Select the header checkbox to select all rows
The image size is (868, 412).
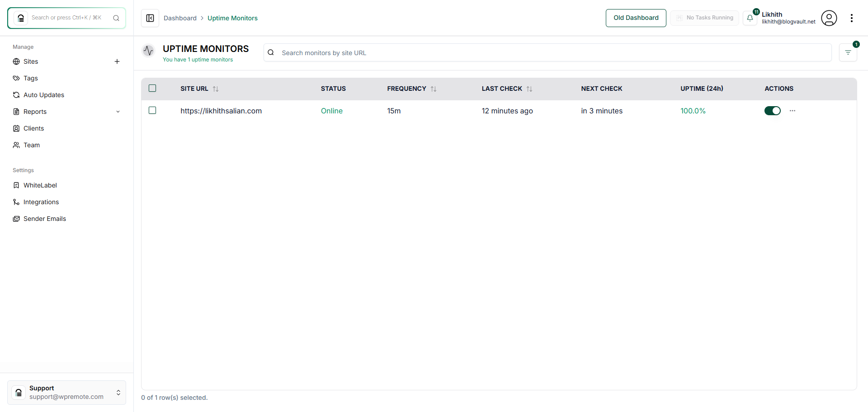[x=152, y=88]
